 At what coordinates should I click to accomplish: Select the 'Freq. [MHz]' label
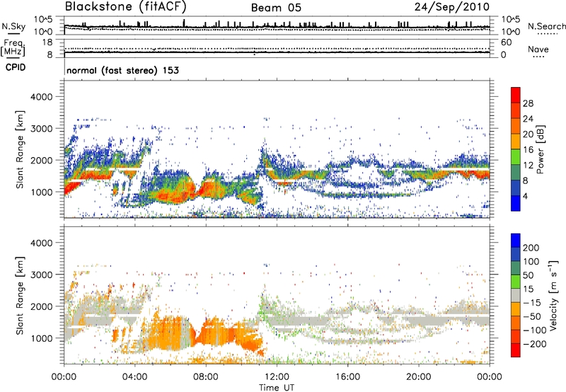click(13, 47)
